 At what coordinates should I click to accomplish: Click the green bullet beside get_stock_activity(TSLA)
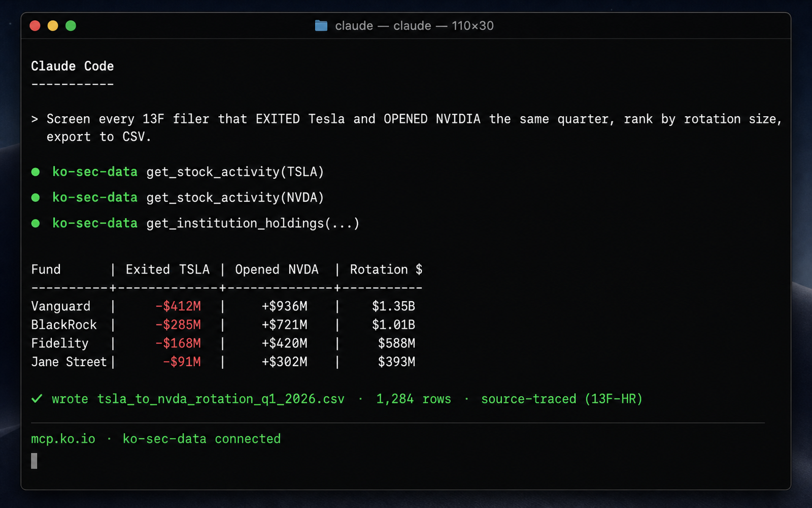(36, 172)
